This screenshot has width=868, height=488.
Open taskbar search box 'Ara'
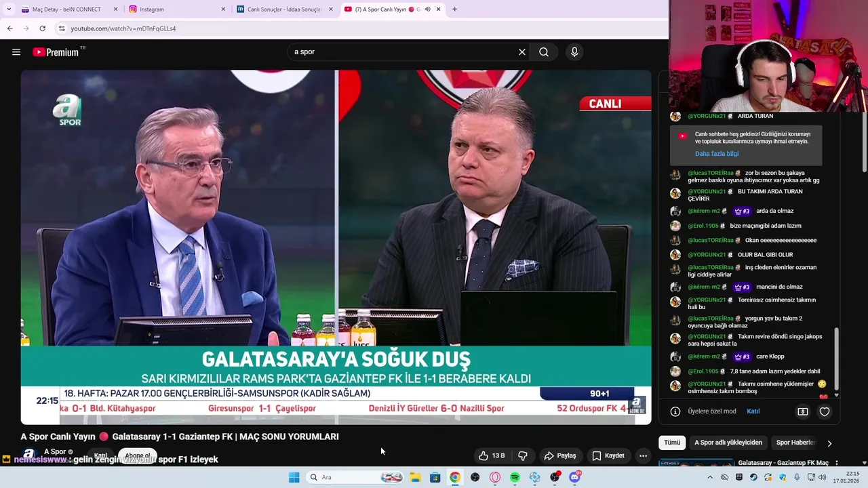click(x=355, y=477)
